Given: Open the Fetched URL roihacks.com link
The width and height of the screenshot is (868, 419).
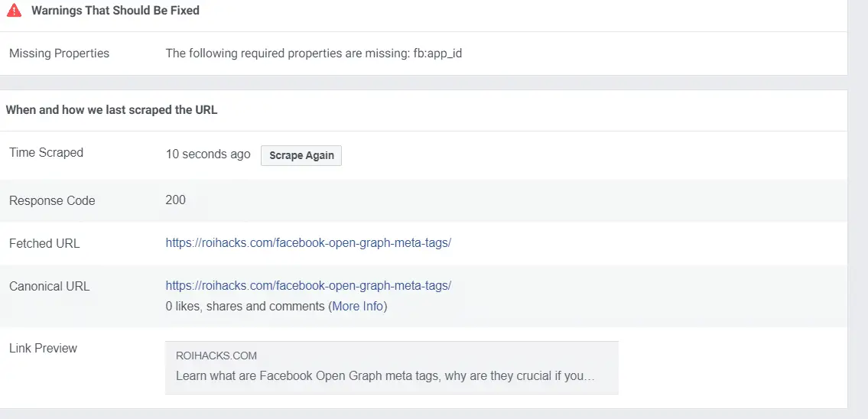Looking at the screenshot, I should (x=308, y=243).
